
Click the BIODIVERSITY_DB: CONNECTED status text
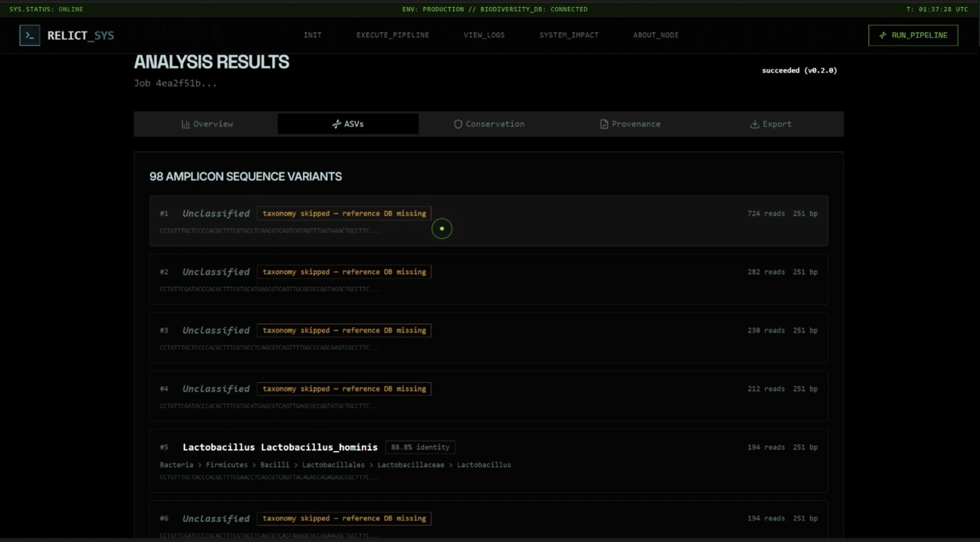click(534, 9)
